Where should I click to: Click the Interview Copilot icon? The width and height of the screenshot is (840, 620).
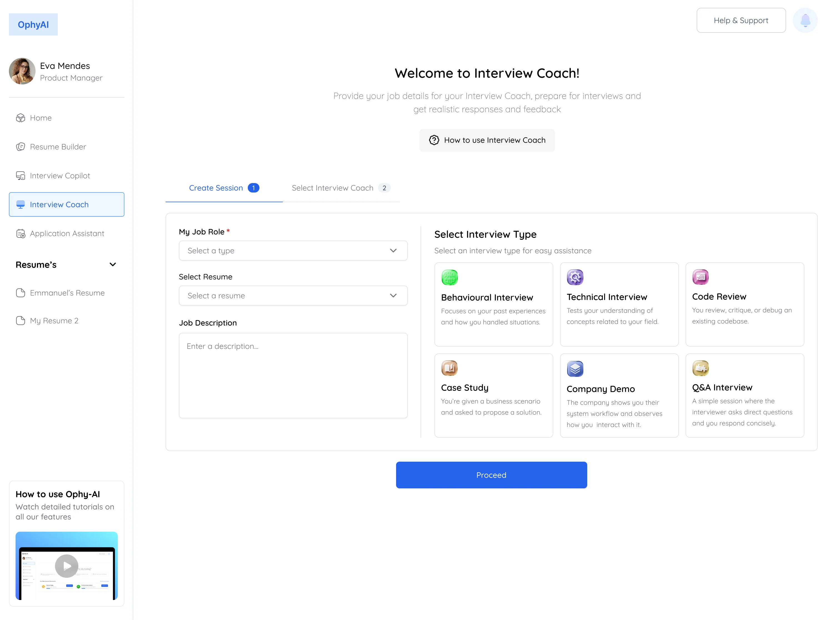click(x=21, y=176)
